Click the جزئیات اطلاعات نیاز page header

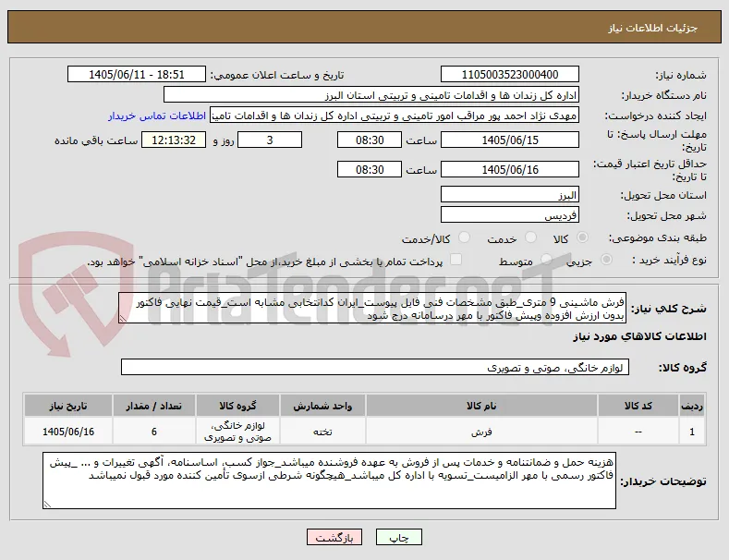coord(652,28)
